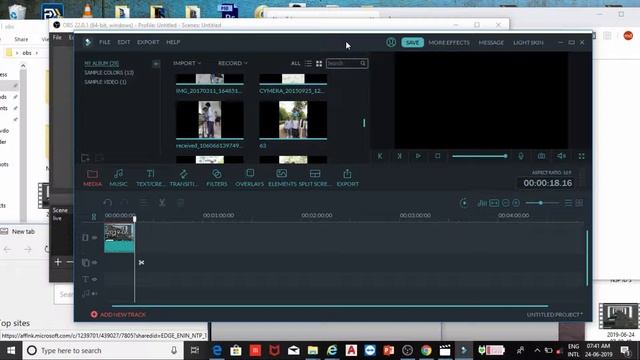Enter fullscreen preview
The image size is (640, 360).
[582, 156]
